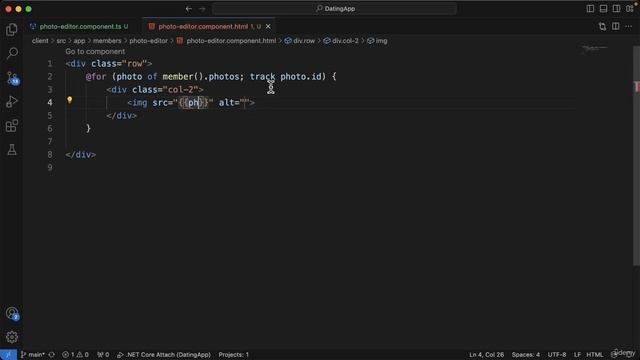Change encoding via 'UTF-8' status item

pyautogui.click(x=557, y=355)
